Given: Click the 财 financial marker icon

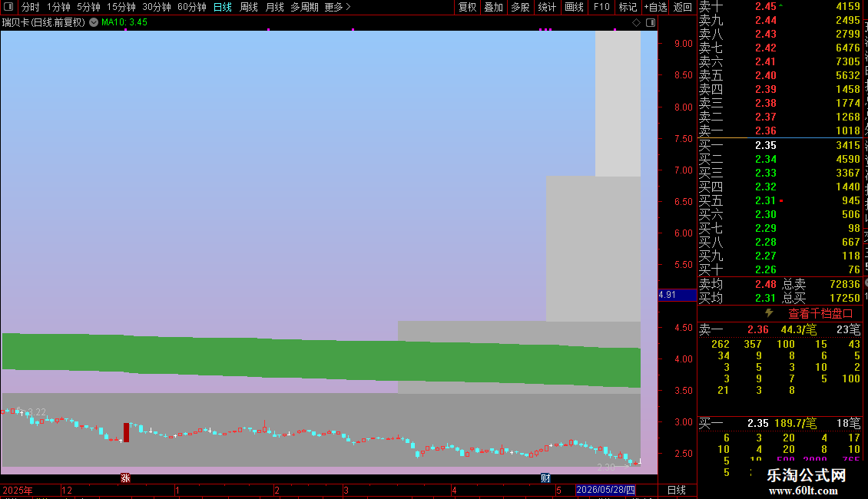Looking at the screenshot, I should [545, 478].
